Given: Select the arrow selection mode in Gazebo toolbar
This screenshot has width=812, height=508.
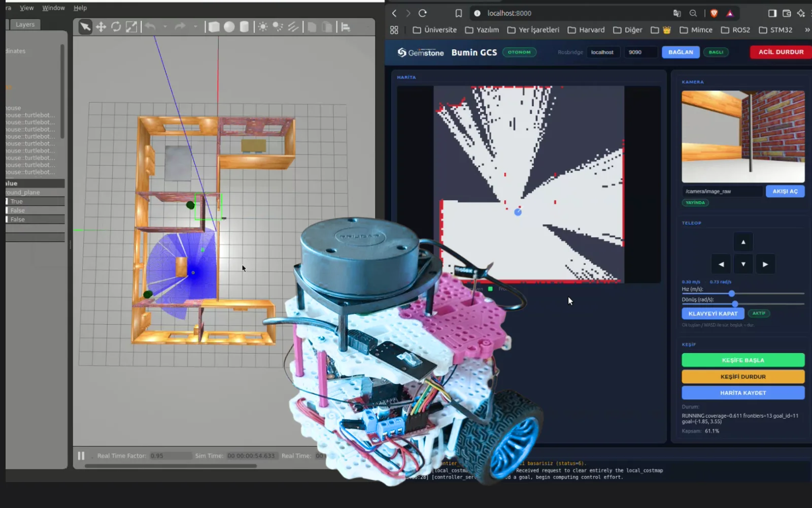Looking at the screenshot, I should [x=85, y=27].
